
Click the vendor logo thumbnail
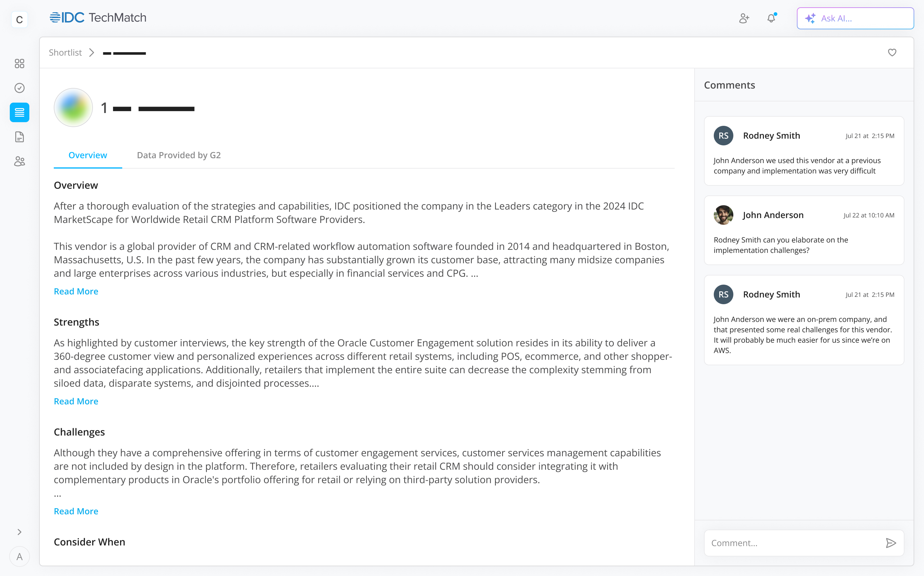[x=73, y=108]
